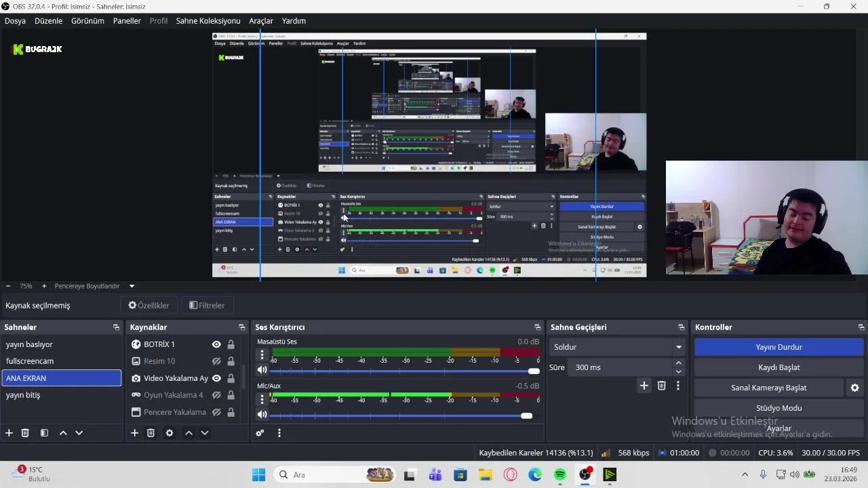Undock the Sahne Geçişleri panel icon

click(682, 327)
